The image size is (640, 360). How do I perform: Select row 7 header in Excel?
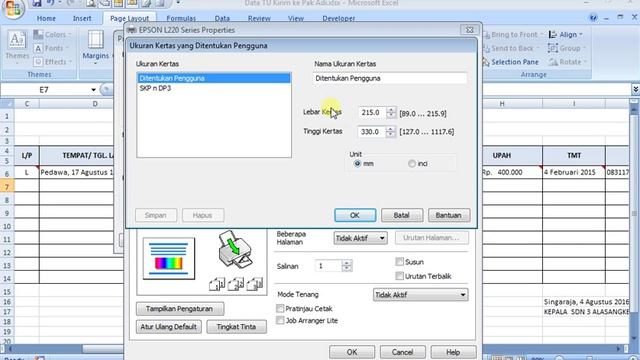7,187
